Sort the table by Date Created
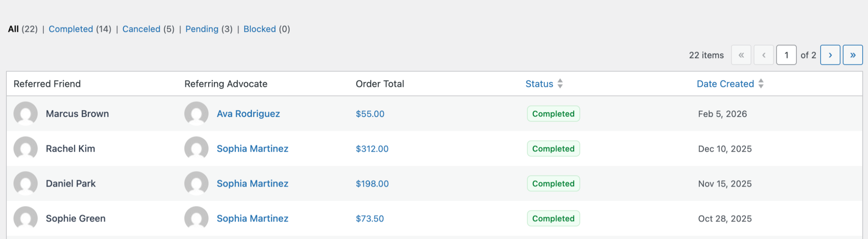This screenshot has height=239, width=868. tap(725, 84)
